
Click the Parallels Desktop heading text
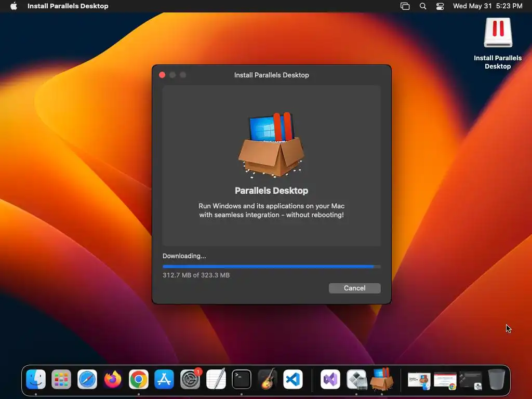pos(271,191)
